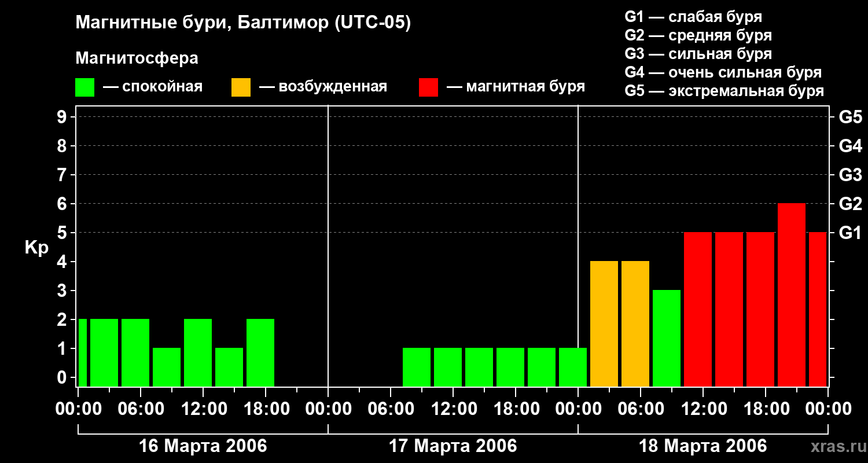Screen dimensions: 868x463
Task: Click the chart title 'Магнитные бури, Балтимор'
Action: click(243, 23)
